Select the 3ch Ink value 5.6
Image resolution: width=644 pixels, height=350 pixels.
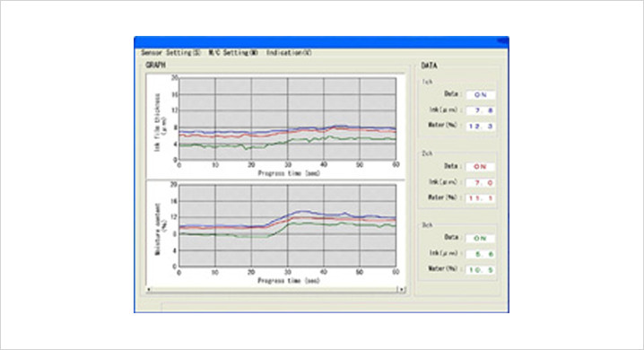pos(481,254)
